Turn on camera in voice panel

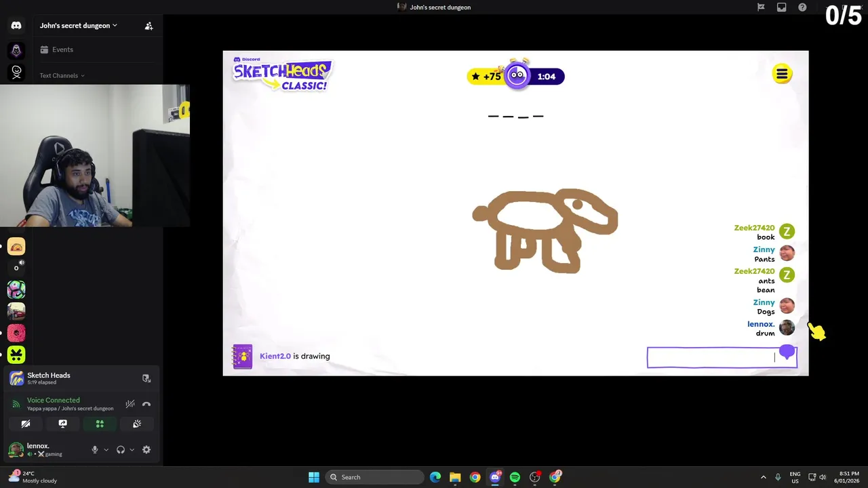(x=26, y=424)
